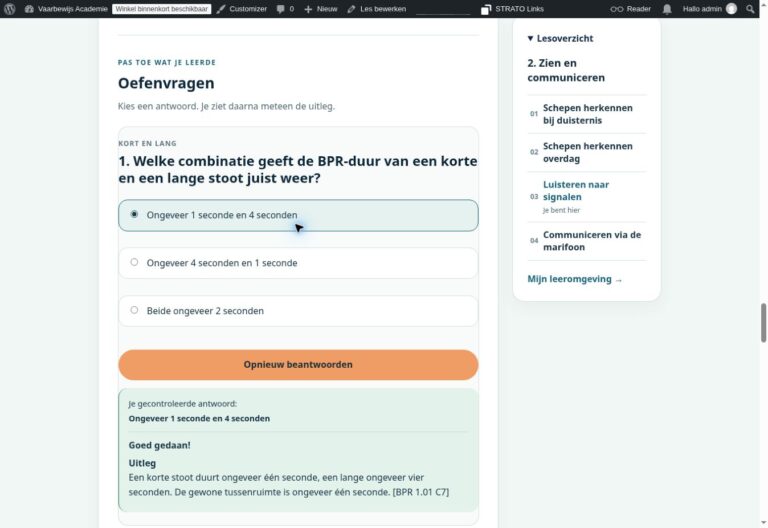Click the Je gecontroleerde antwoord label
The width and height of the screenshot is (768, 528).
(x=183, y=404)
